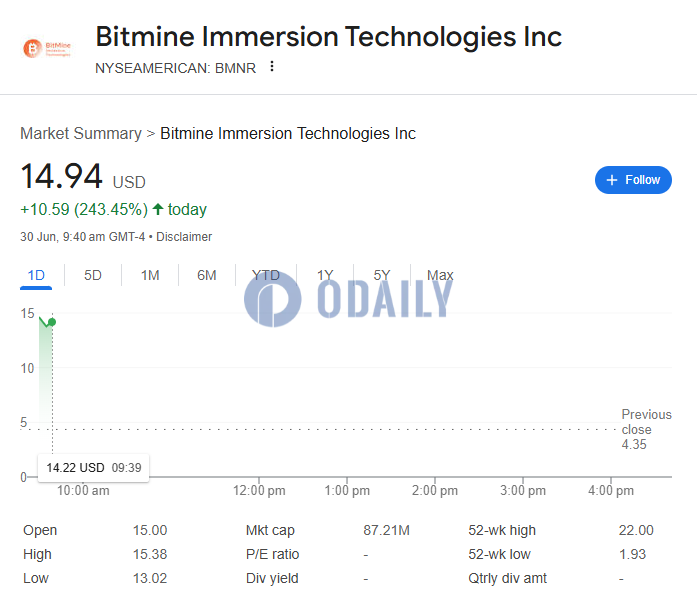Show the 1Y chart range
Viewport: 697px width, 599px height.
pyautogui.click(x=325, y=275)
